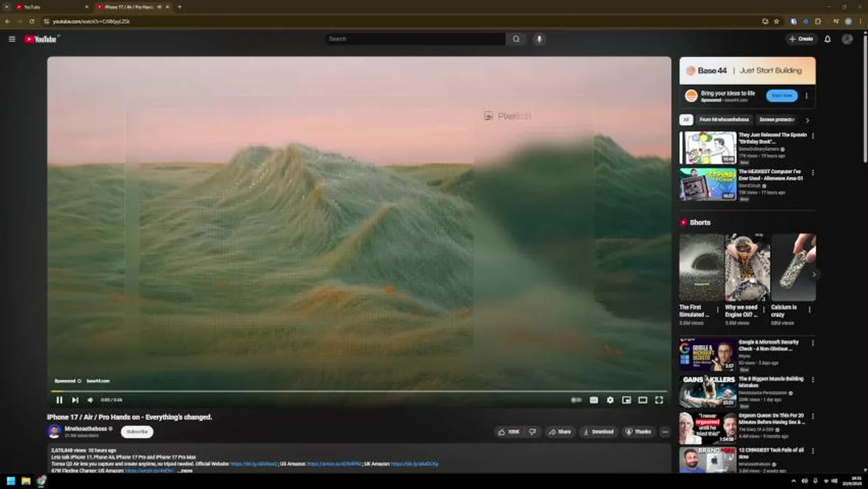Subscribe to Mrwhosetheboss channel
The image size is (868, 489).
pos(137,432)
